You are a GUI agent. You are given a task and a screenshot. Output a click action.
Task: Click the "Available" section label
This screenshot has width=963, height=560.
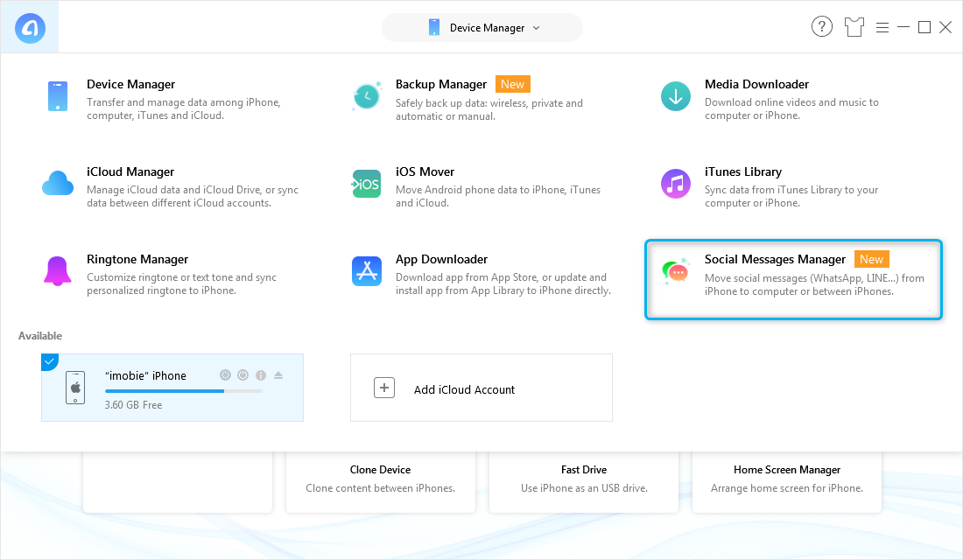[x=40, y=336]
